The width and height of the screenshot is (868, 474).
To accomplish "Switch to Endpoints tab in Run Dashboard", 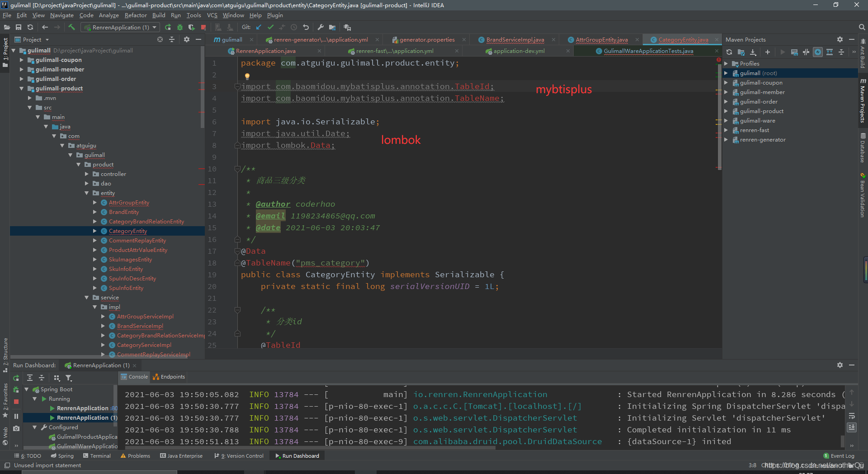I will pos(169,377).
